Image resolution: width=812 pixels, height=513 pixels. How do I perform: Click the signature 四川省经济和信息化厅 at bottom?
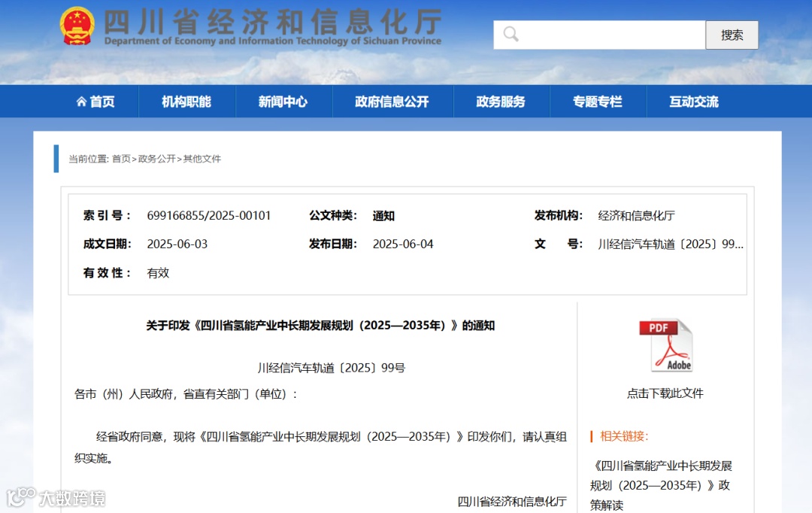coord(512,501)
